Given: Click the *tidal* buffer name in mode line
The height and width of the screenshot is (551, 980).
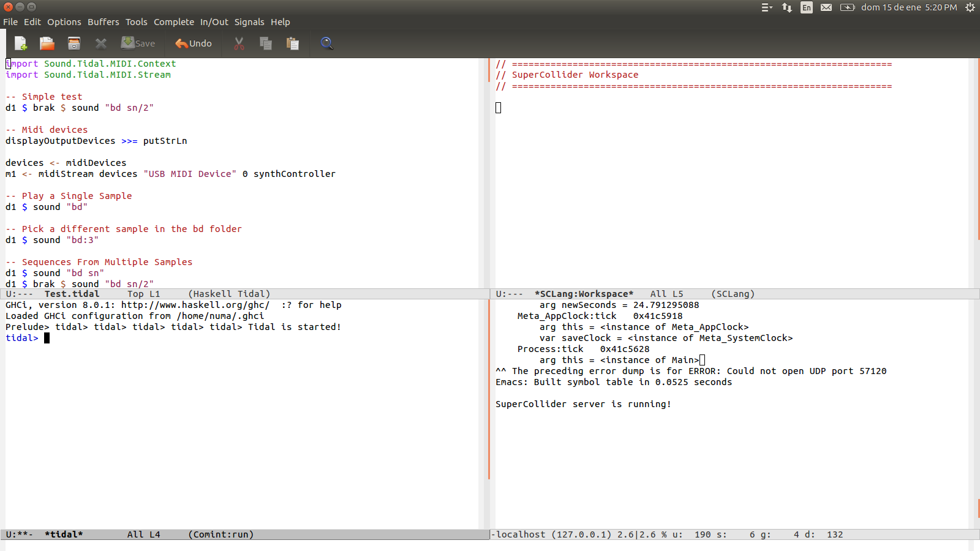Looking at the screenshot, I should (x=64, y=534).
